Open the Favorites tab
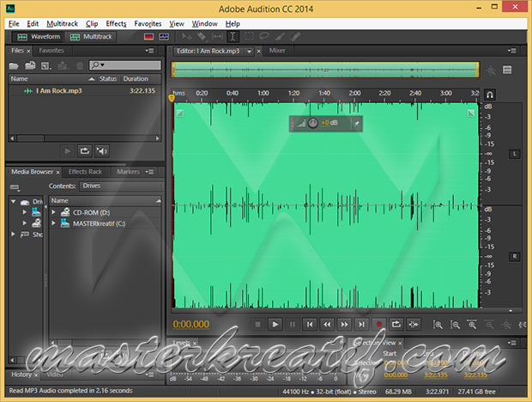Screen dimensions: 532x402 tap(51, 51)
